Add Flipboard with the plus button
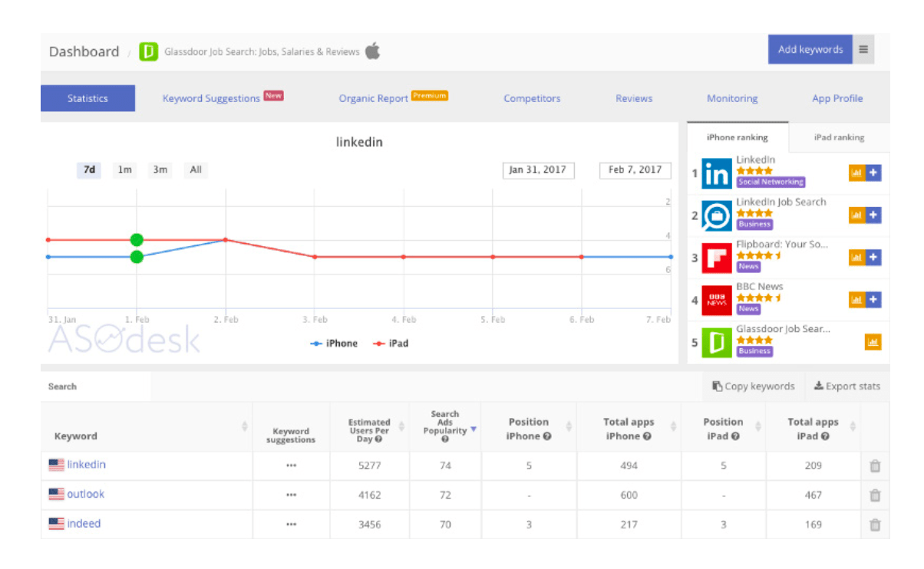This screenshot has height=569, width=924. coord(873,258)
